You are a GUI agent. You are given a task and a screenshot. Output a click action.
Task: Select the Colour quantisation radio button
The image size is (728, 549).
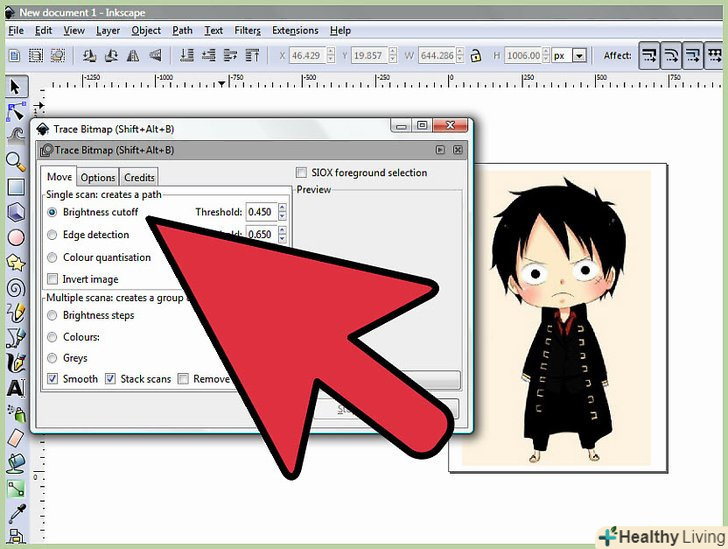pos(52,257)
